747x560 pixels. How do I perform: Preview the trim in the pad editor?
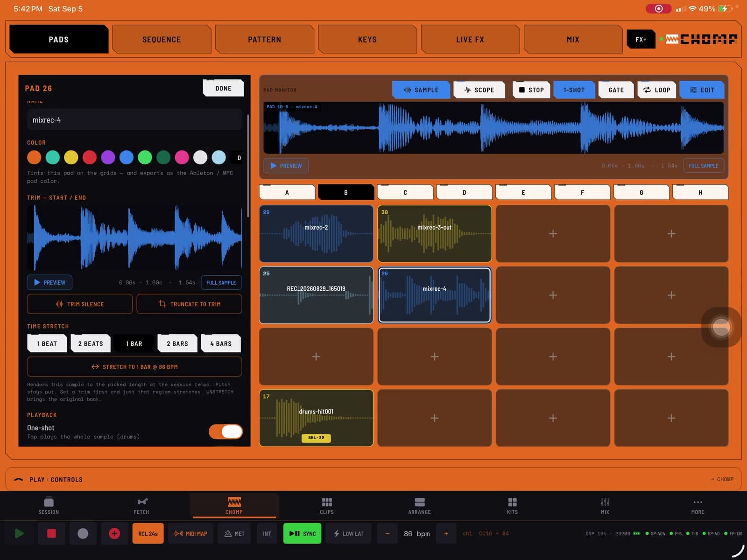pos(49,282)
